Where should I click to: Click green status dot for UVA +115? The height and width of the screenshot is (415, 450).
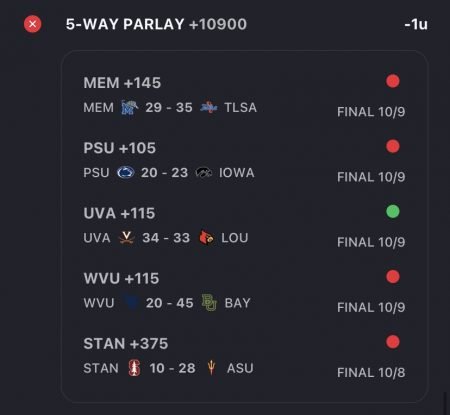click(x=393, y=211)
